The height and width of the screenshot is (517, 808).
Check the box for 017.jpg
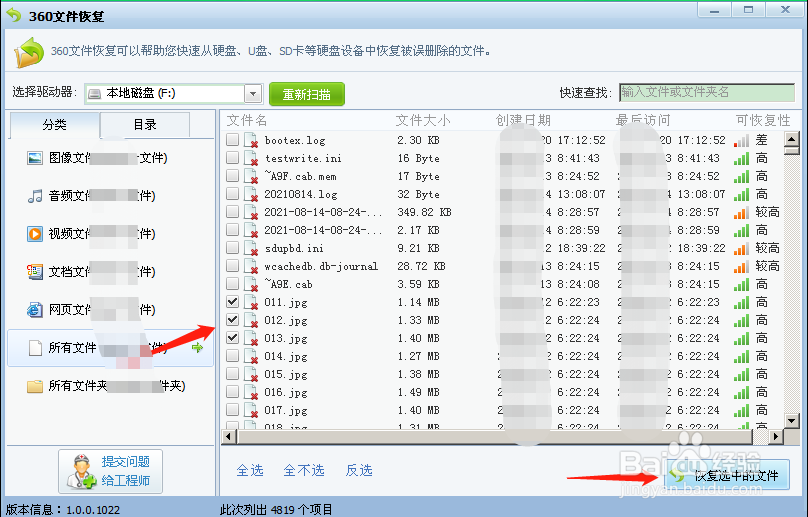click(232, 410)
